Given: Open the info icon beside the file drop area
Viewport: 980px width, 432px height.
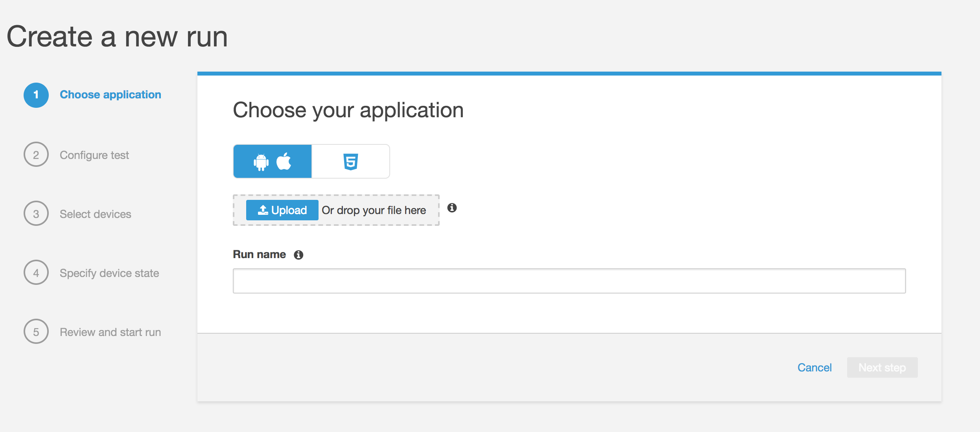Looking at the screenshot, I should click(452, 208).
